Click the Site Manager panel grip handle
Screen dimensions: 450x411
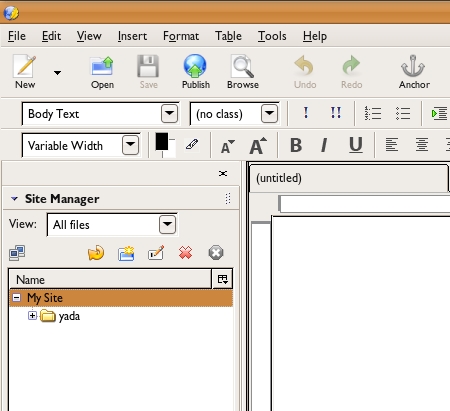[x=228, y=199]
